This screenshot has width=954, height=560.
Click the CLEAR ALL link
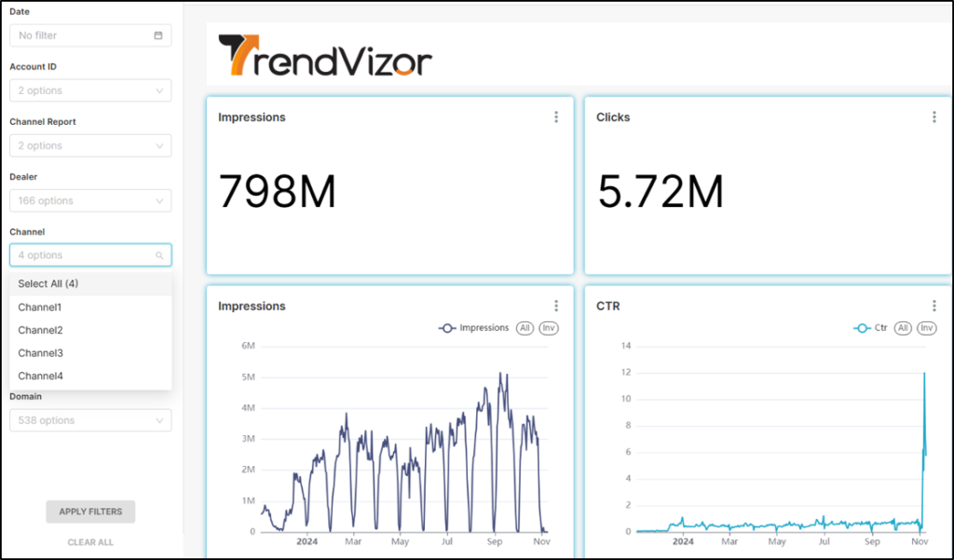click(90, 541)
